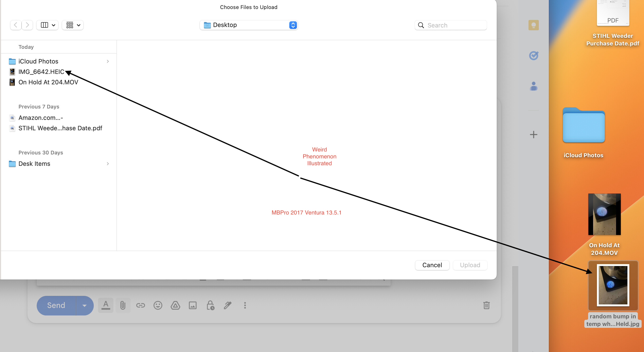The height and width of the screenshot is (352, 644).
Task: Click the Upload button
Action: 470,265
